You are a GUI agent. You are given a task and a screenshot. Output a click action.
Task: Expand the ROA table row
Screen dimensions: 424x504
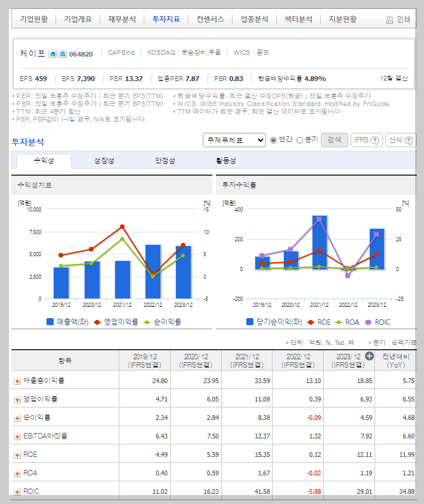point(17,474)
